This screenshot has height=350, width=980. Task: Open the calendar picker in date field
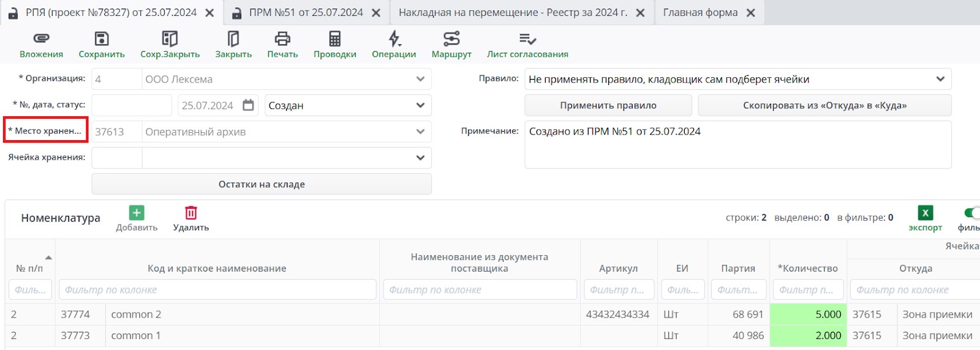[248, 105]
